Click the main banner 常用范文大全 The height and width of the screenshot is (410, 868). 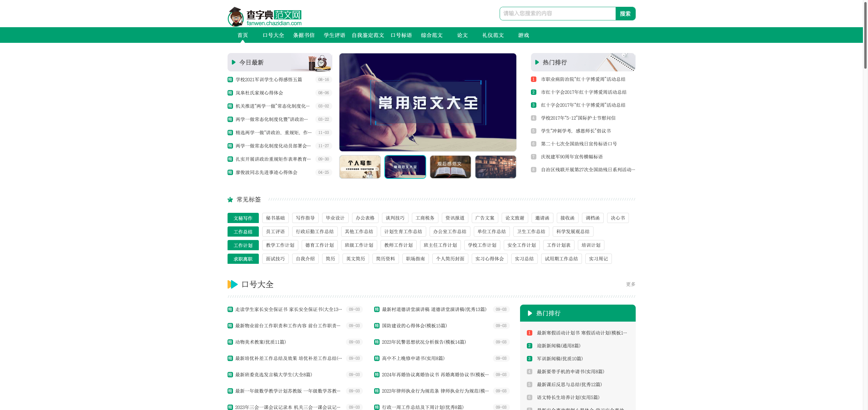click(x=428, y=102)
